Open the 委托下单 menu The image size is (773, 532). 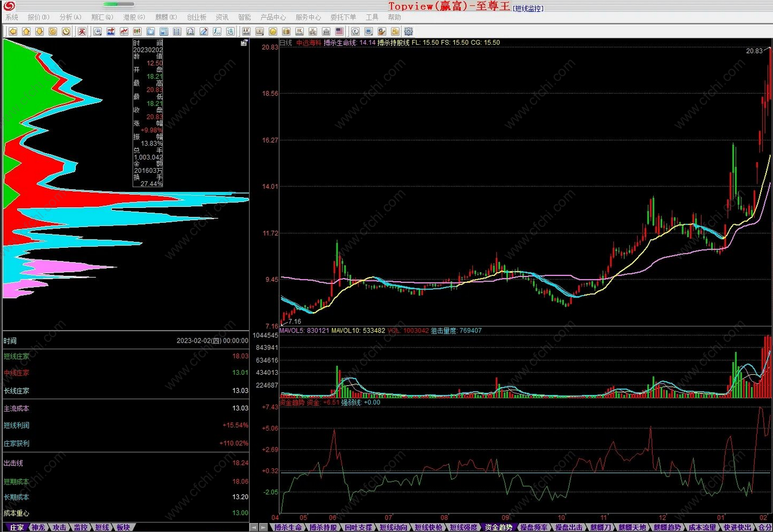point(343,17)
